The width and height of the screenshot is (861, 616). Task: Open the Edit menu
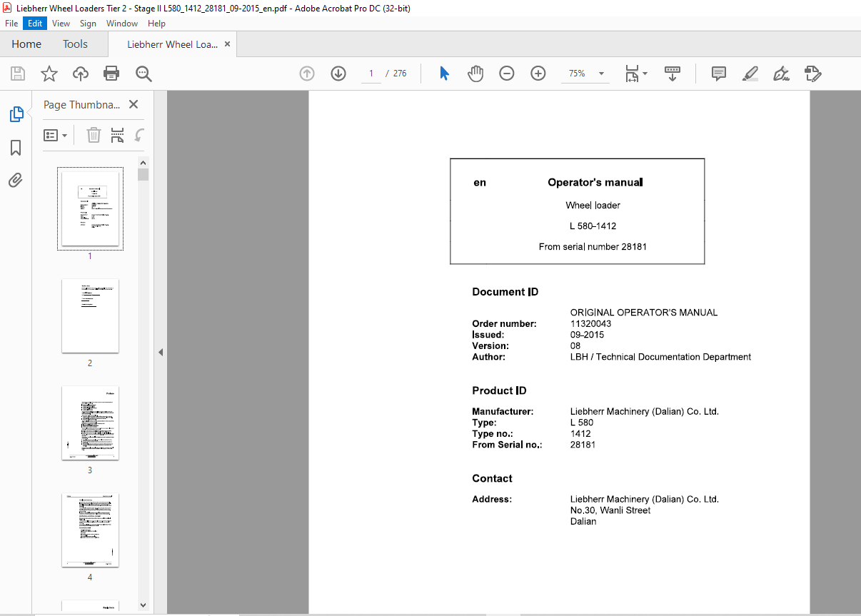[35, 24]
